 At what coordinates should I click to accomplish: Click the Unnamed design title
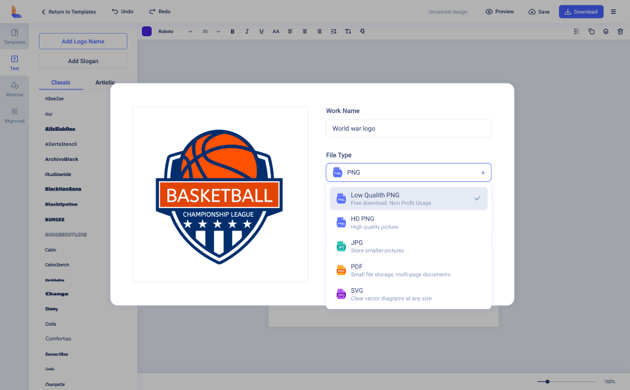(448, 12)
